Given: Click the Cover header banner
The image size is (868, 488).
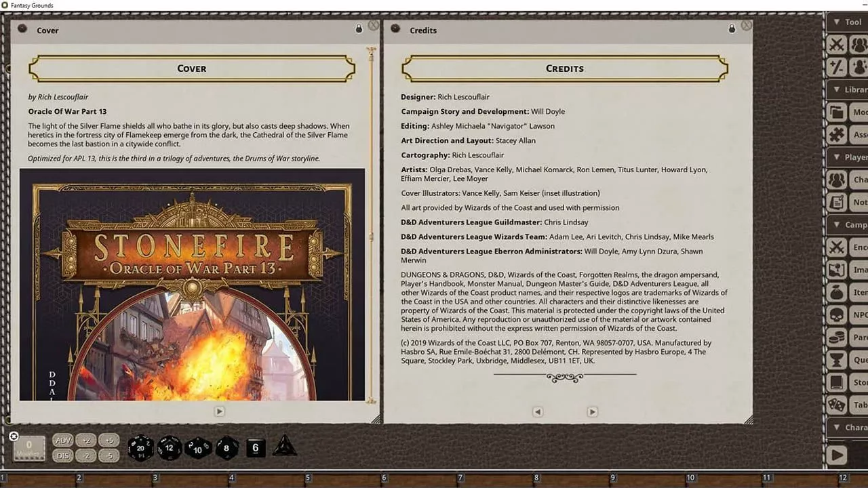Looking at the screenshot, I should (192, 68).
